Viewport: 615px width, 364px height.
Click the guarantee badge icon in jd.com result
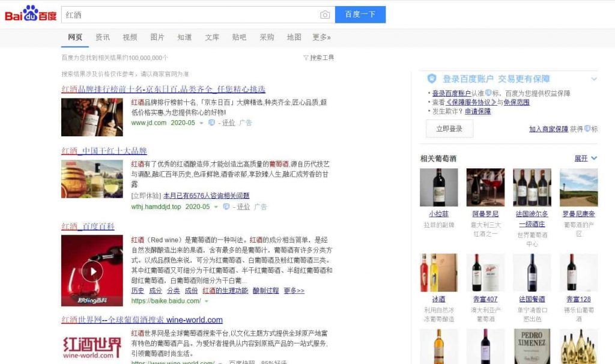point(211,123)
